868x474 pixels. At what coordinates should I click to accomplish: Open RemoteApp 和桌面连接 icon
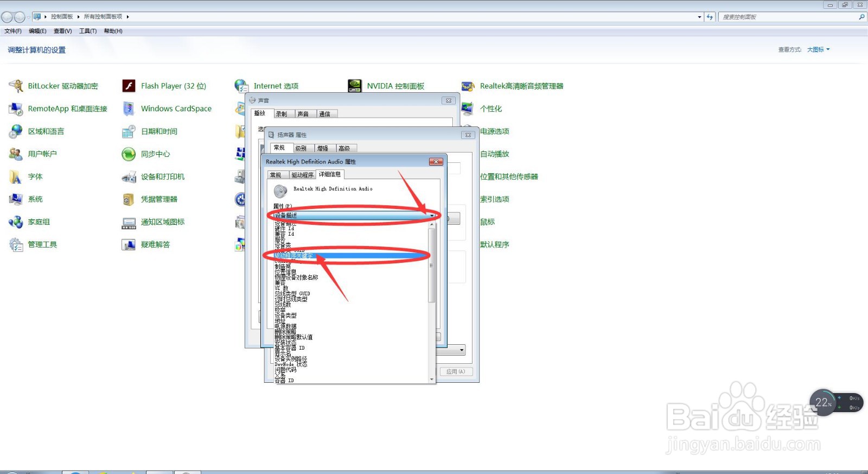tap(16, 109)
